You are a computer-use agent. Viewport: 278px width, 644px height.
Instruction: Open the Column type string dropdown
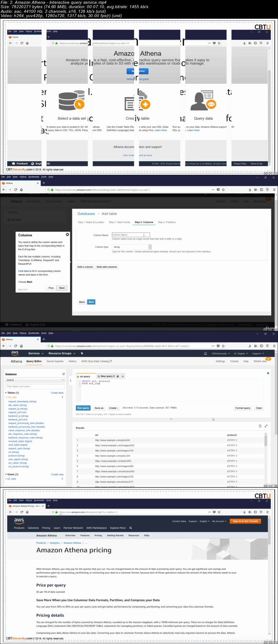132,247
